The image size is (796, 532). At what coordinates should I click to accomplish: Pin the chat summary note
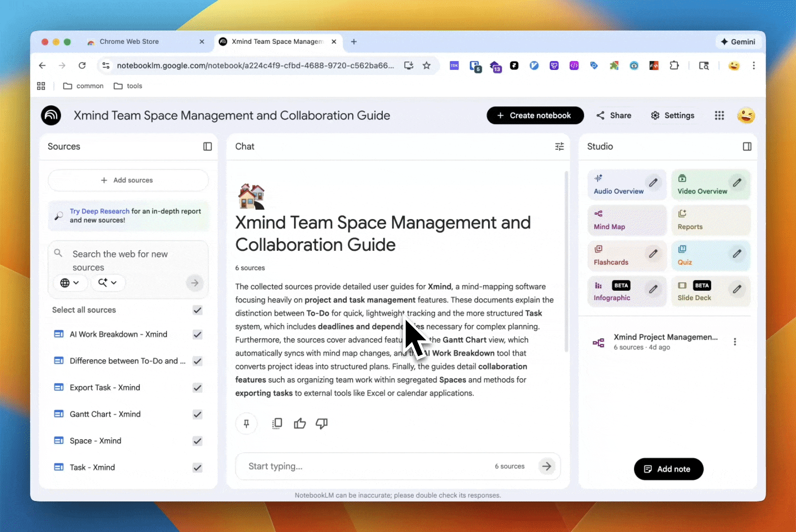(246, 424)
